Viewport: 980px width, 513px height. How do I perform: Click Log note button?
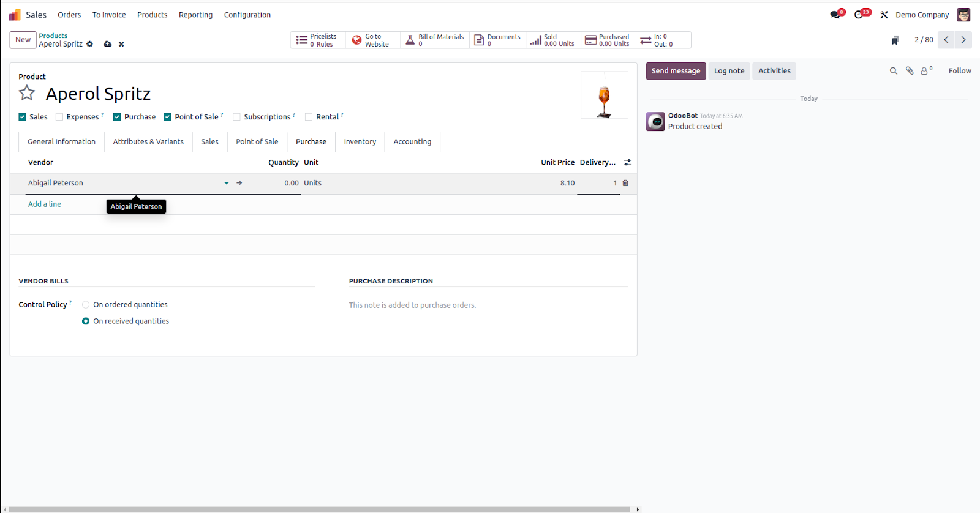729,71
